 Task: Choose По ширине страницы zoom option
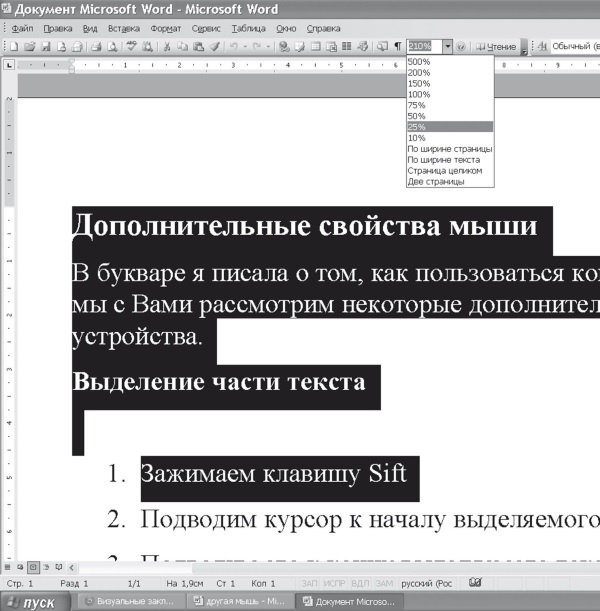coord(450,149)
